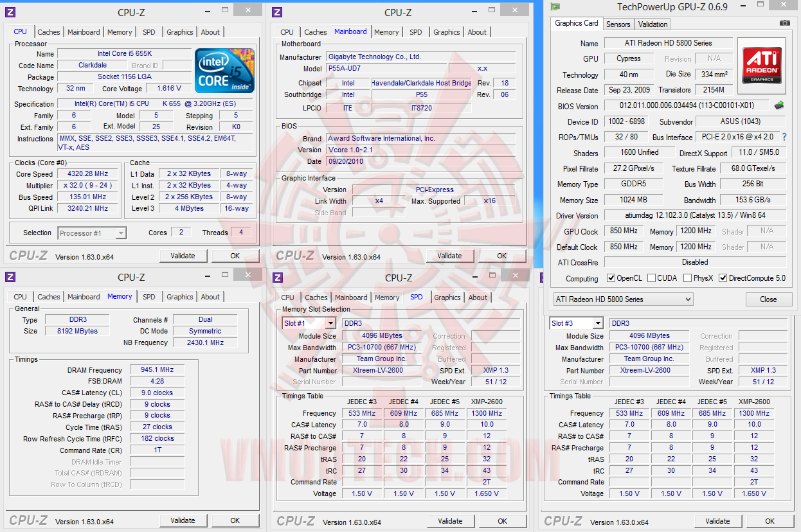Image resolution: width=801 pixels, height=532 pixels.
Task: Click the Row Refresh Cycle Time 182 clocks
Action: [157, 439]
